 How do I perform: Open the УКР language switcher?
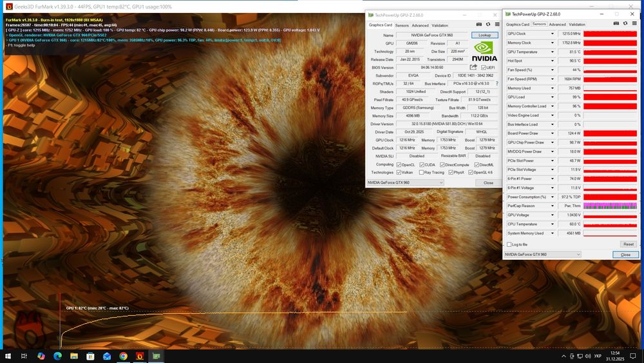pos(598,356)
